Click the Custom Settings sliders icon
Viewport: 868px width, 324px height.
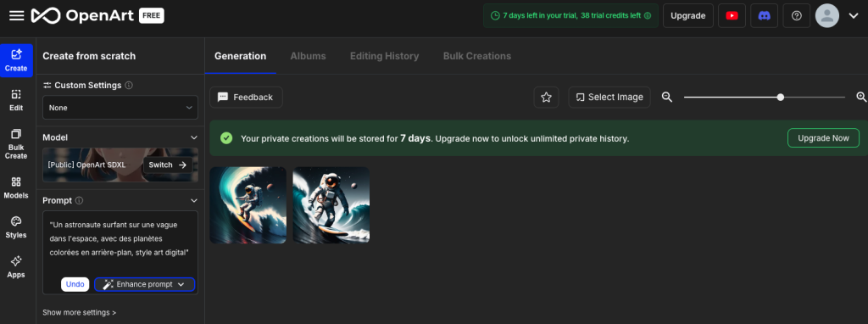(x=47, y=86)
